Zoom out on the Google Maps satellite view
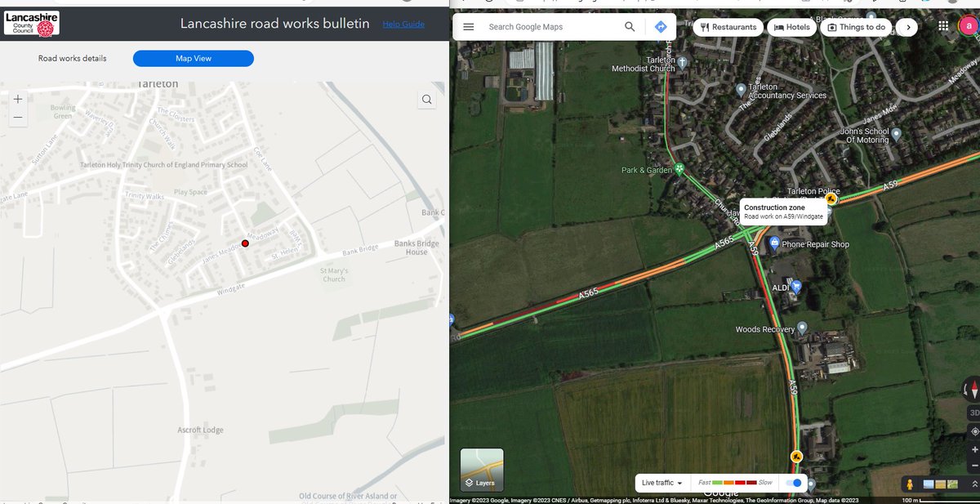 (973, 466)
